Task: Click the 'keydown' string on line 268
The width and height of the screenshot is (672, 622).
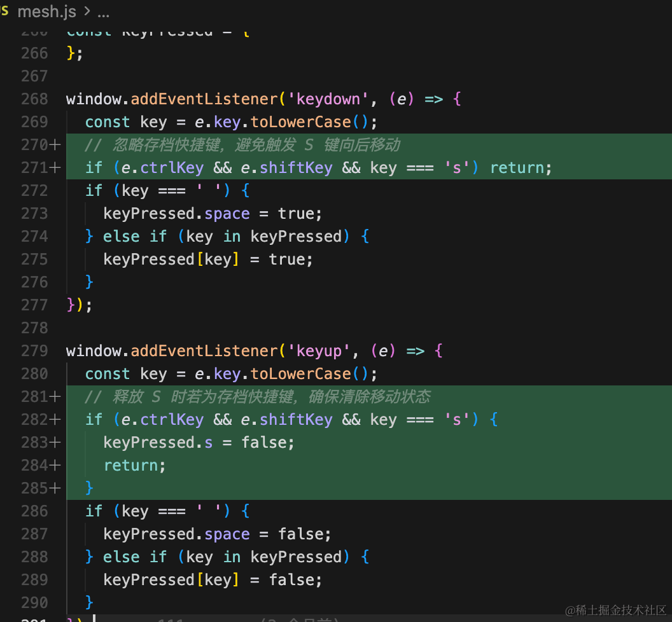Action: [328, 99]
